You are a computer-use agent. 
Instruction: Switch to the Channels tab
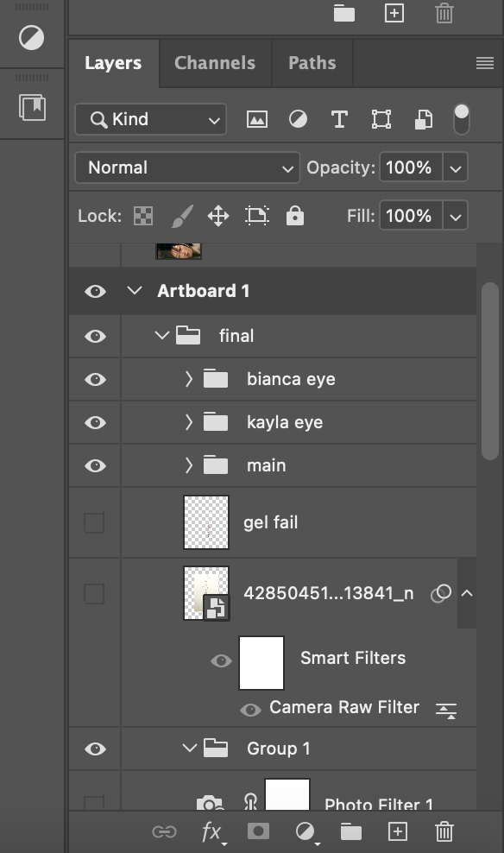pos(215,63)
